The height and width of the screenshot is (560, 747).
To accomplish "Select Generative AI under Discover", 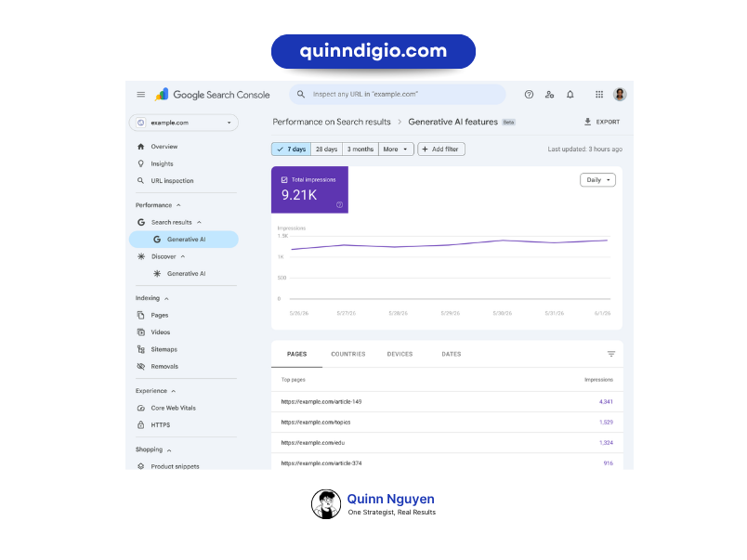I will (183, 274).
